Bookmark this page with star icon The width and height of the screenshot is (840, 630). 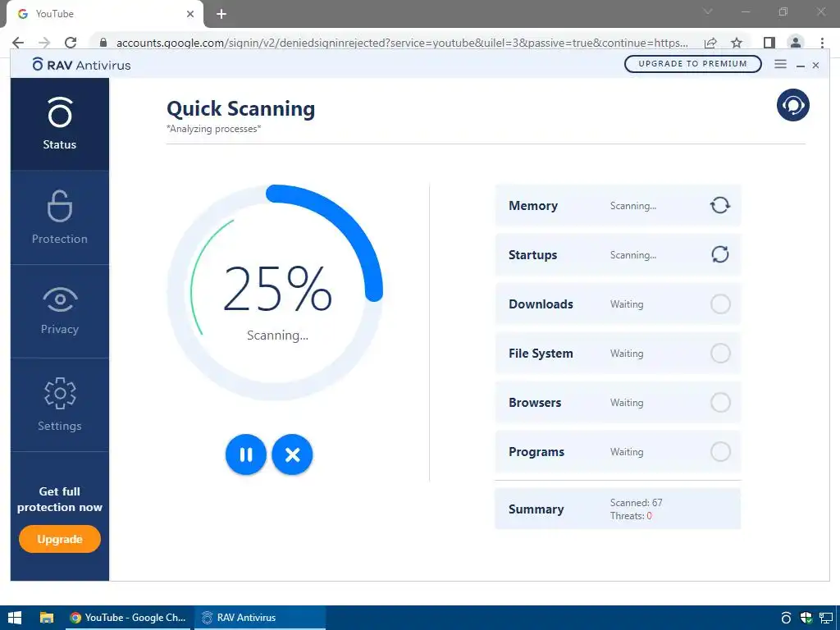[737, 43]
